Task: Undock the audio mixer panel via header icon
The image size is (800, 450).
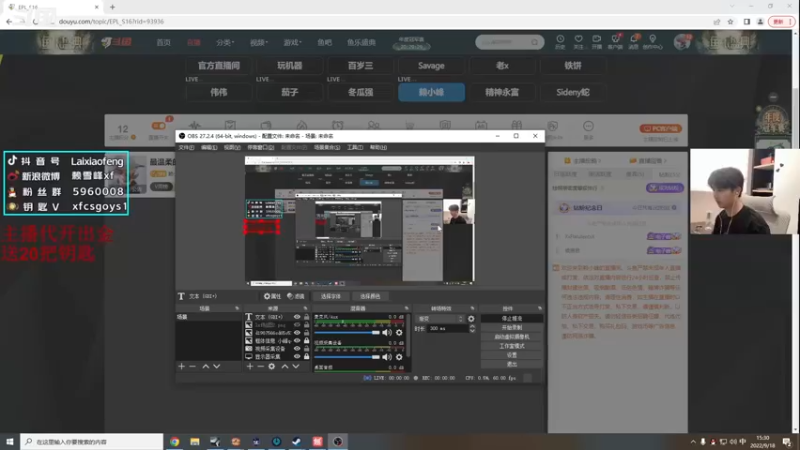Action: point(406,308)
